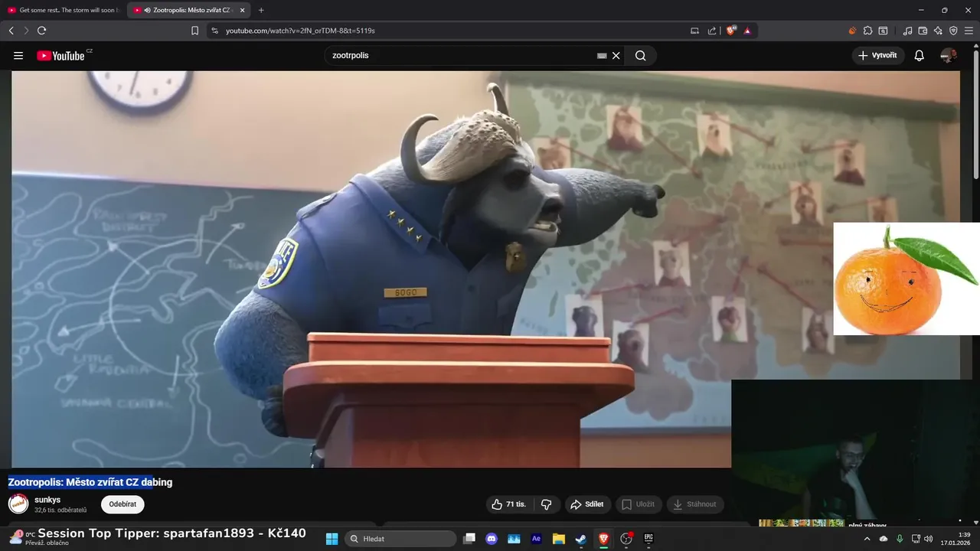View site information icon in address bar
The width and height of the screenshot is (980, 551).
pos(214,31)
